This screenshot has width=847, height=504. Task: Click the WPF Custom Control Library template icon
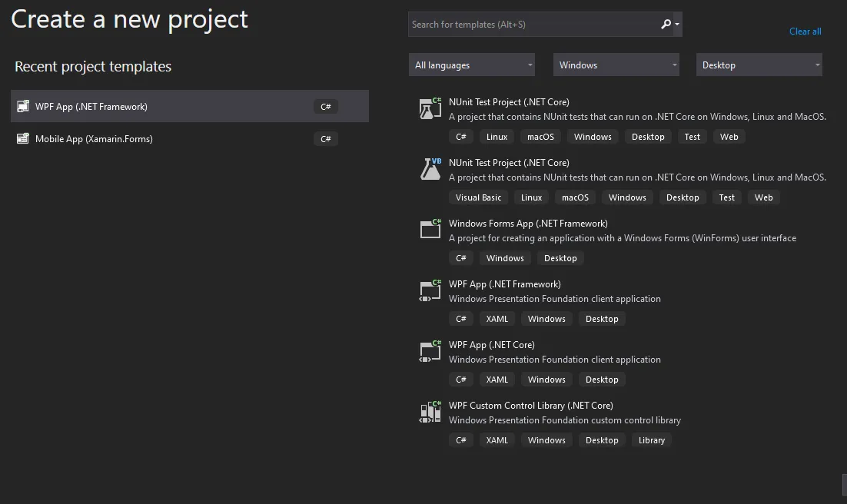click(x=430, y=412)
